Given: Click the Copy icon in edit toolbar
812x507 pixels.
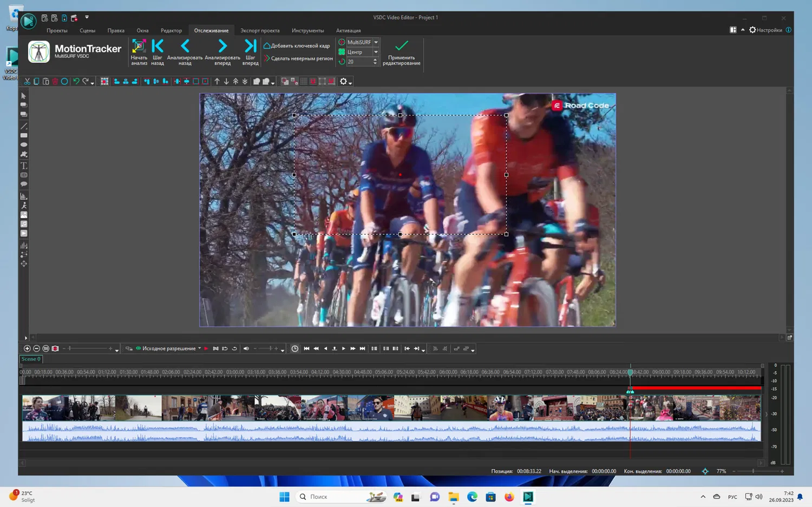Looking at the screenshot, I should (36, 81).
